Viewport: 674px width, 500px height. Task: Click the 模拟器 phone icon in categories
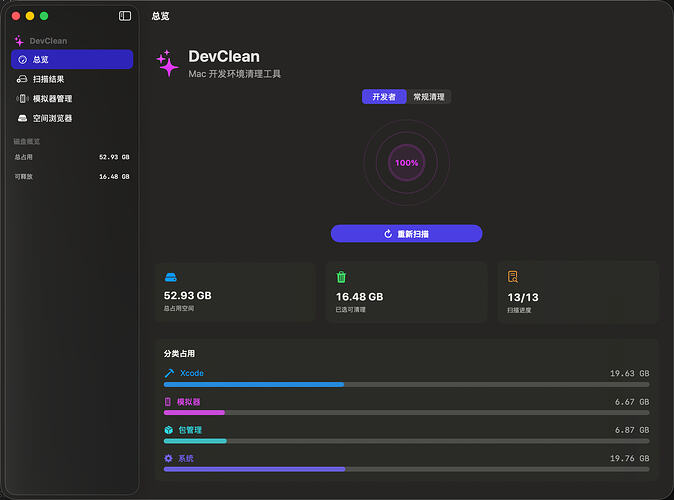tap(168, 402)
